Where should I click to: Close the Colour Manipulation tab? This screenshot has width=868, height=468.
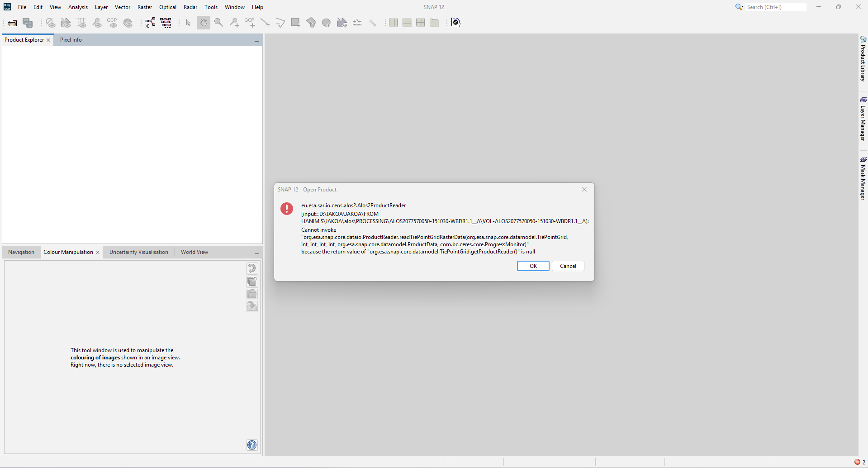(98, 253)
